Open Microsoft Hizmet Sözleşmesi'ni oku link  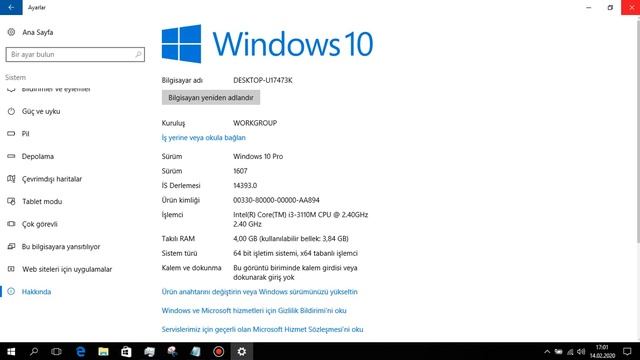[x=262, y=329]
